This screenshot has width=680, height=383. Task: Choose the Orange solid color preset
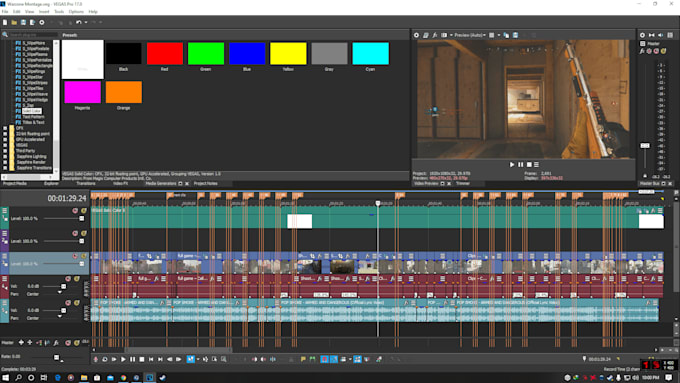(x=124, y=92)
